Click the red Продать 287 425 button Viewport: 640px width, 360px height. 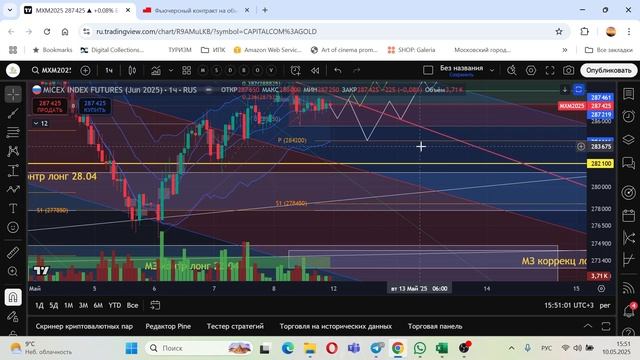point(50,107)
